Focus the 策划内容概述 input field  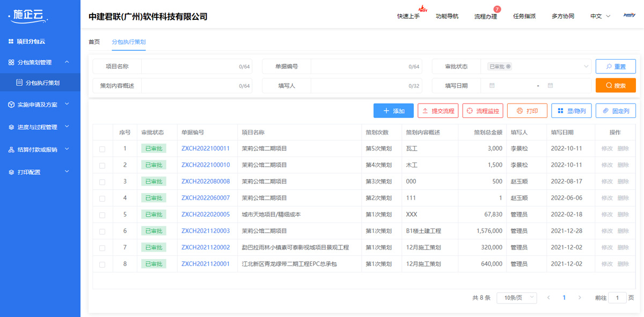pyautogui.click(x=196, y=86)
